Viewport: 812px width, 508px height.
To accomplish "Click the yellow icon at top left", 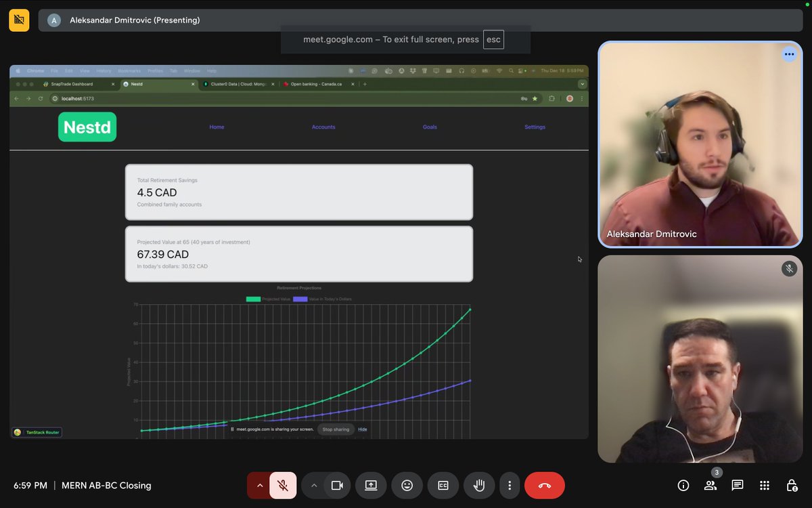I will (19, 20).
